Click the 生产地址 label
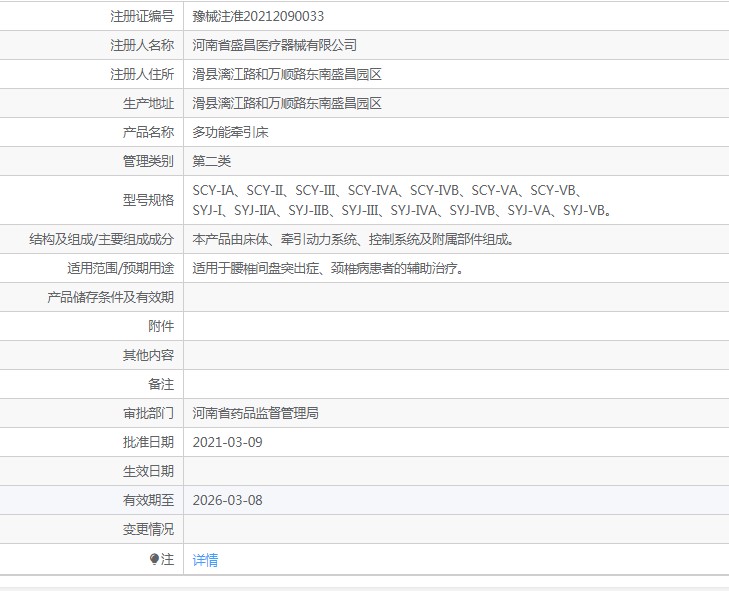The height and width of the screenshot is (591, 729). point(148,103)
